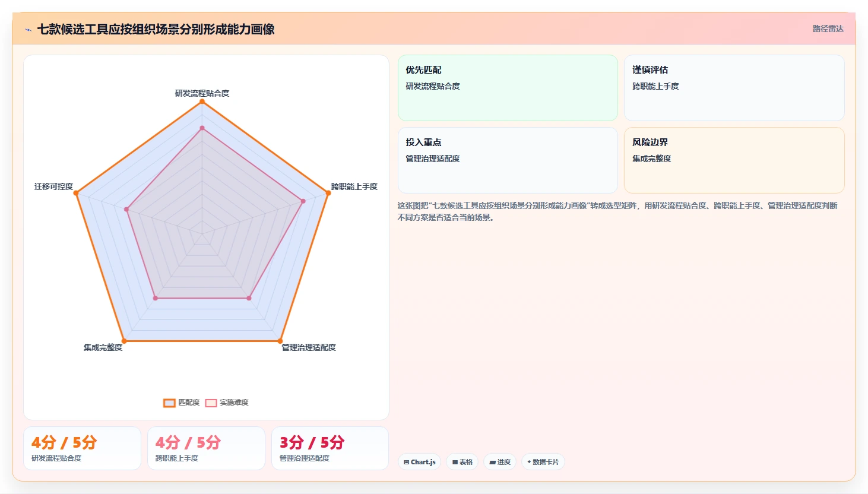Click the 路径雷达 label in header
868x494 pixels.
pos(828,28)
